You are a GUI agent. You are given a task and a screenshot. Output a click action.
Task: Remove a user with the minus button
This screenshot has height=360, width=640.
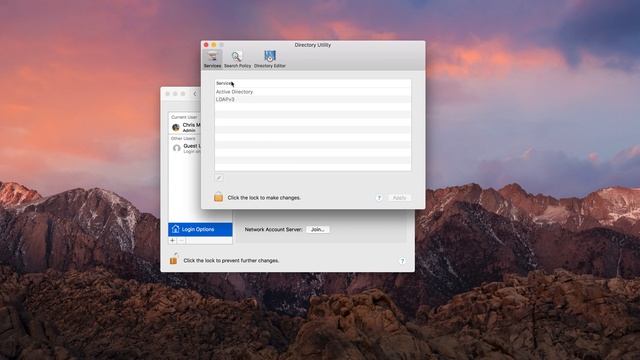point(182,240)
